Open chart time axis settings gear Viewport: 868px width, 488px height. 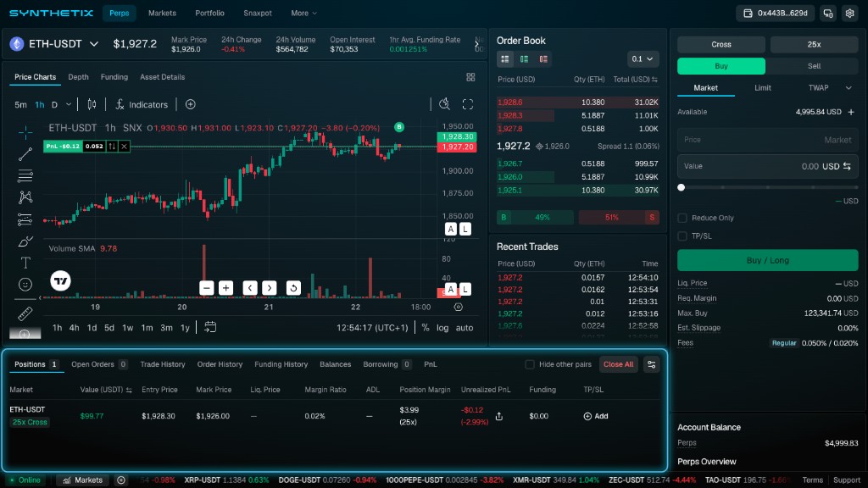click(459, 307)
